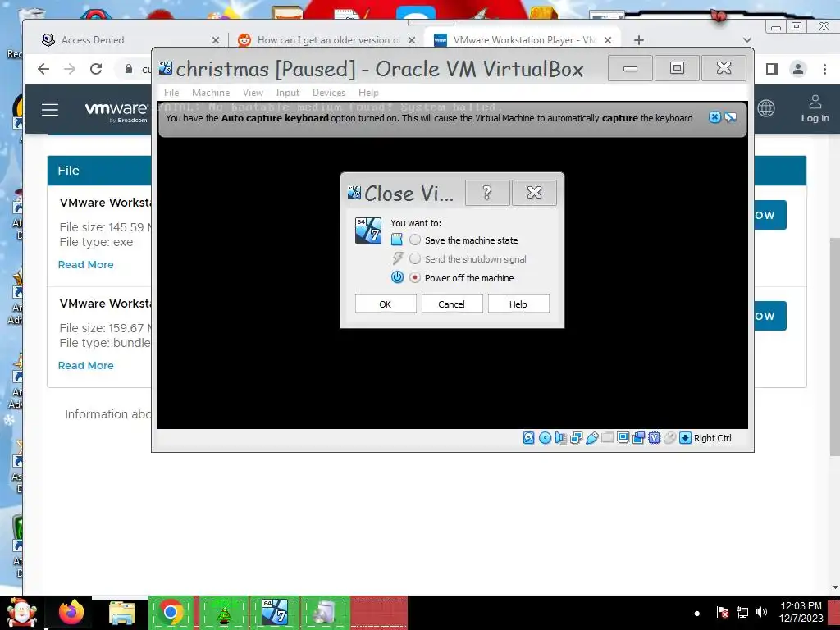Open the VirtualBox File menu
This screenshot has width=840, height=630.
[171, 93]
